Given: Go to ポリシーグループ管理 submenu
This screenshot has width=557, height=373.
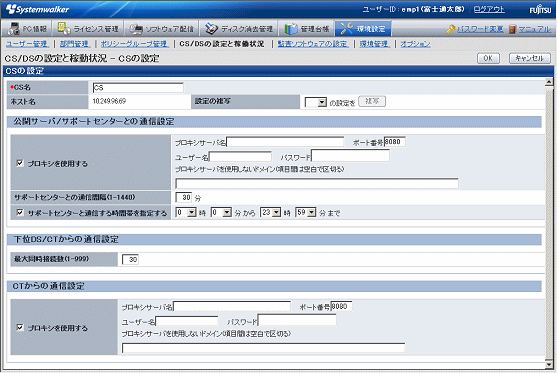Looking at the screenshot, I should [x=134, y=44].
